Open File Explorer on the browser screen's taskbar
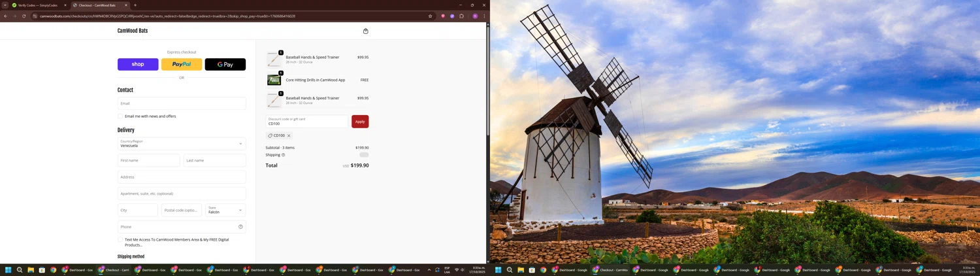Viewport: 980px width, 276px height. click(31, 269)
